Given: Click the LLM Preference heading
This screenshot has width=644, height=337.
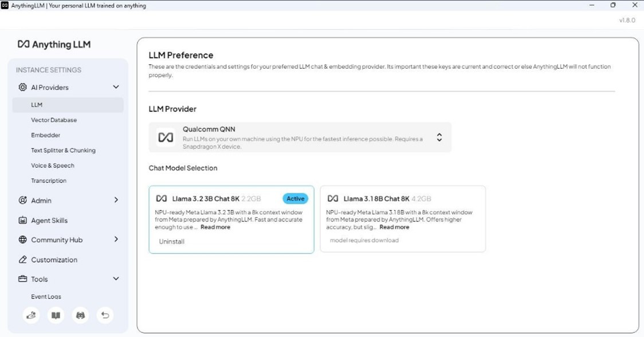Looking at the screenshot, I should coord(180,55).
